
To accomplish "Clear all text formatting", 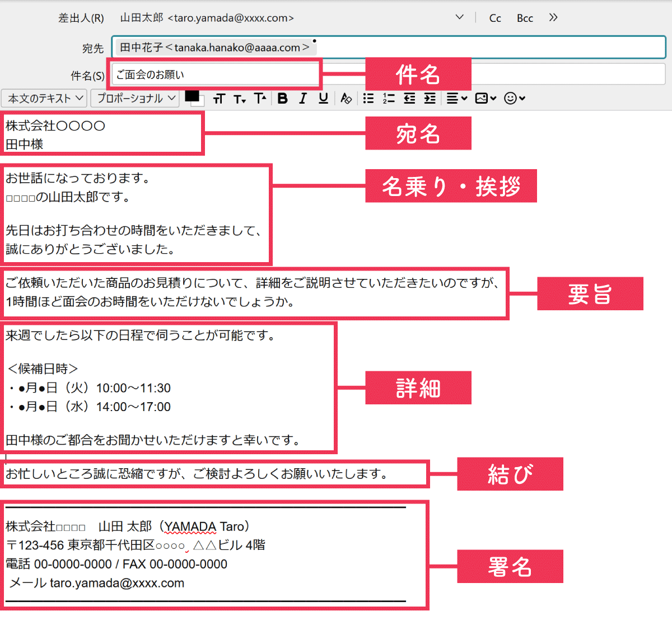I will tap(346, 98).
